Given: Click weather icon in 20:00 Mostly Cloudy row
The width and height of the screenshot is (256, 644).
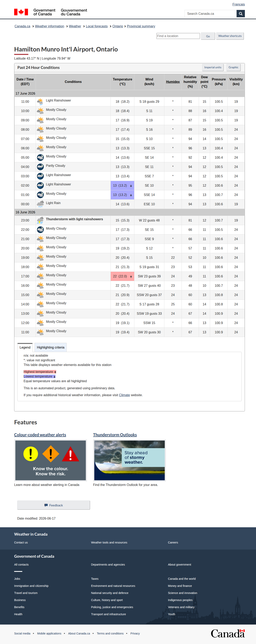Looking at the screenshot, I should (x=40, y=248).
